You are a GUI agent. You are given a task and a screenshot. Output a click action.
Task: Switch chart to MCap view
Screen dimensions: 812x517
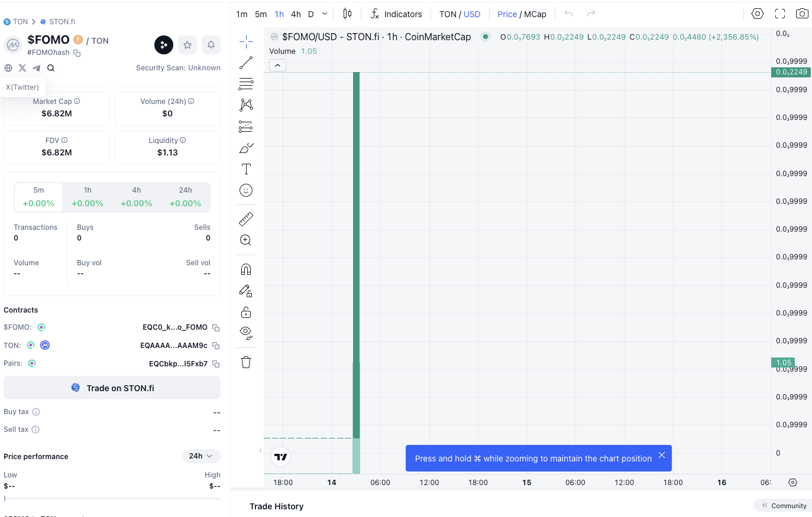click(x=535, y=14)
